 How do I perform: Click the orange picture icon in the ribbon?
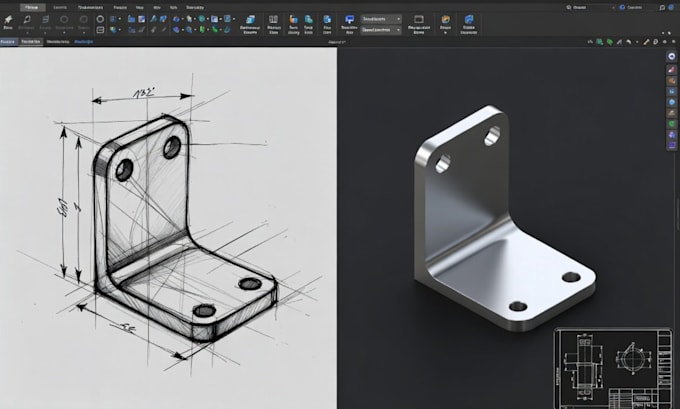(x=445, y=20)
